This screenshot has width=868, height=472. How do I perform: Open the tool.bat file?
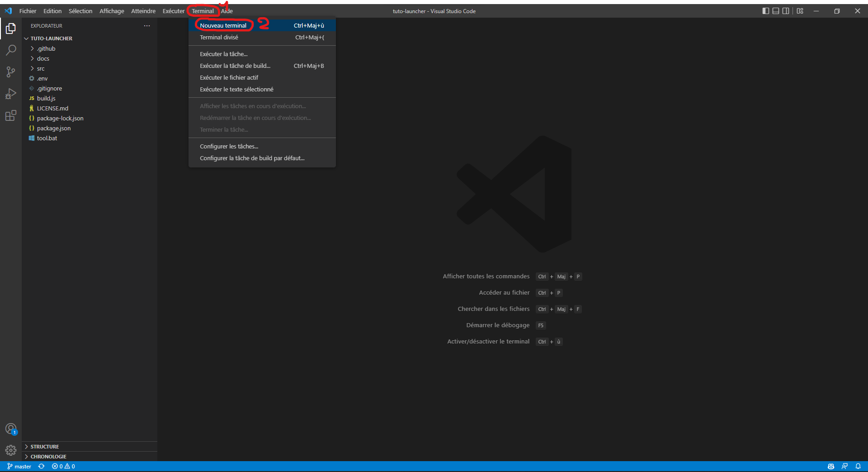(x=90, y=138)
